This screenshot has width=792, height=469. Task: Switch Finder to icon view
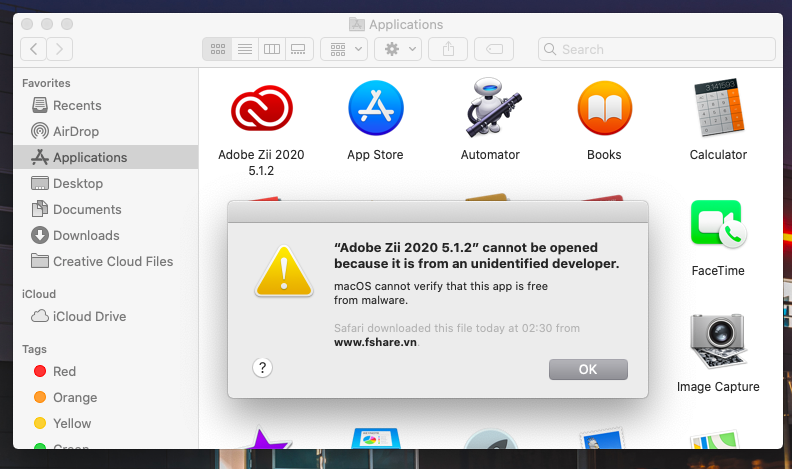click(x=218, y=49)
